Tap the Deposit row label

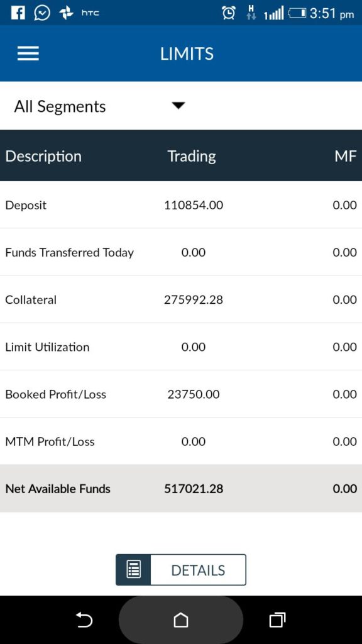[26, 205]
